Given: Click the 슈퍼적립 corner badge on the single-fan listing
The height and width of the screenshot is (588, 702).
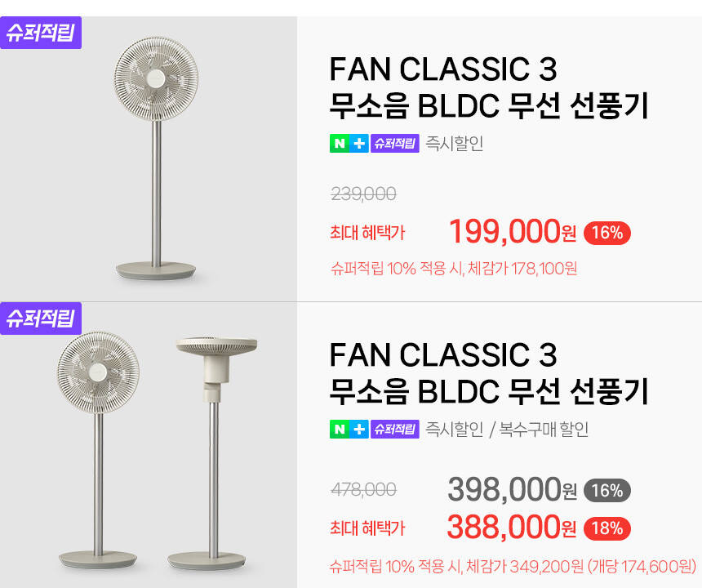Looking at the screenshot, I should coord(41,33).
